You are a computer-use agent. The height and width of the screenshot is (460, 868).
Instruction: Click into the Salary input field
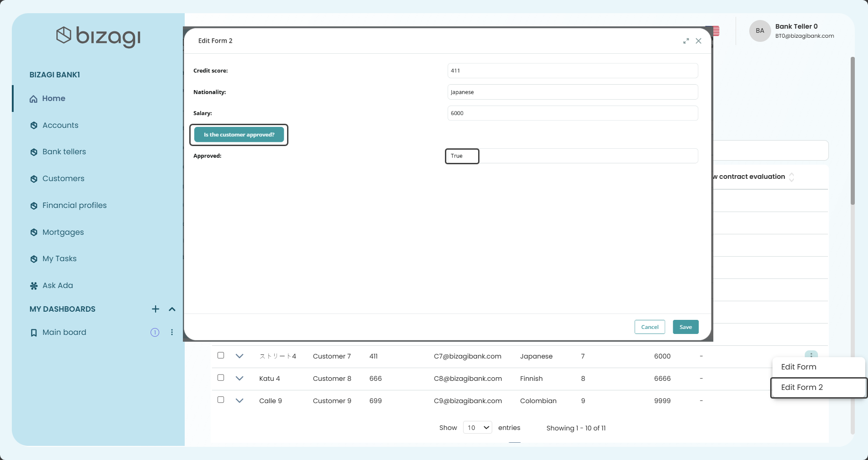[x=572, y=113]
